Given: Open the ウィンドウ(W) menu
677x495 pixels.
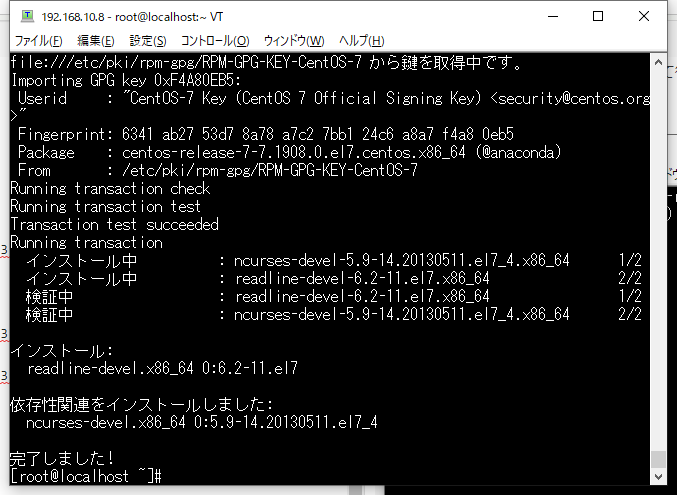Looking at the screenshot, I should (x=294, y=41).
